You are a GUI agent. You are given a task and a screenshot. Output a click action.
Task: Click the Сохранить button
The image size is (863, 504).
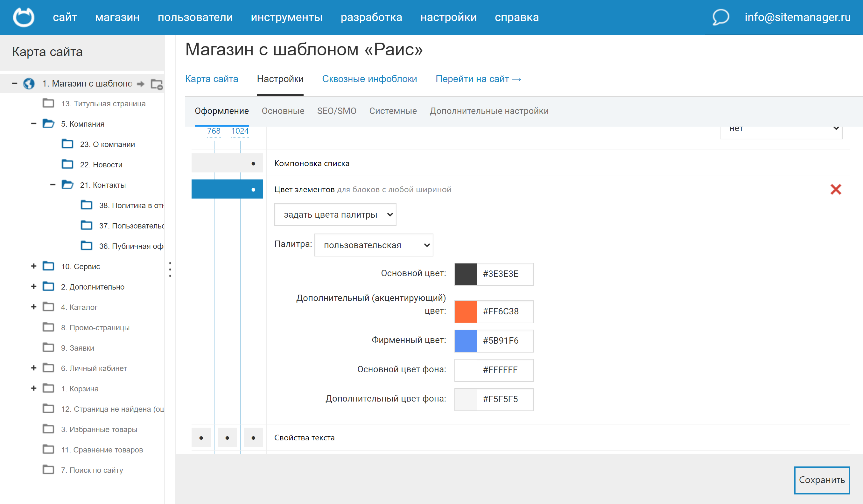coord(822,480)
